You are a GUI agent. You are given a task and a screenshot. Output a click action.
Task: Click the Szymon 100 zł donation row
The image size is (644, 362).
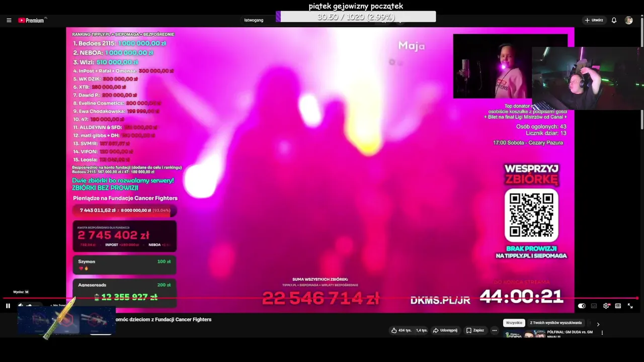click(124, 264)
